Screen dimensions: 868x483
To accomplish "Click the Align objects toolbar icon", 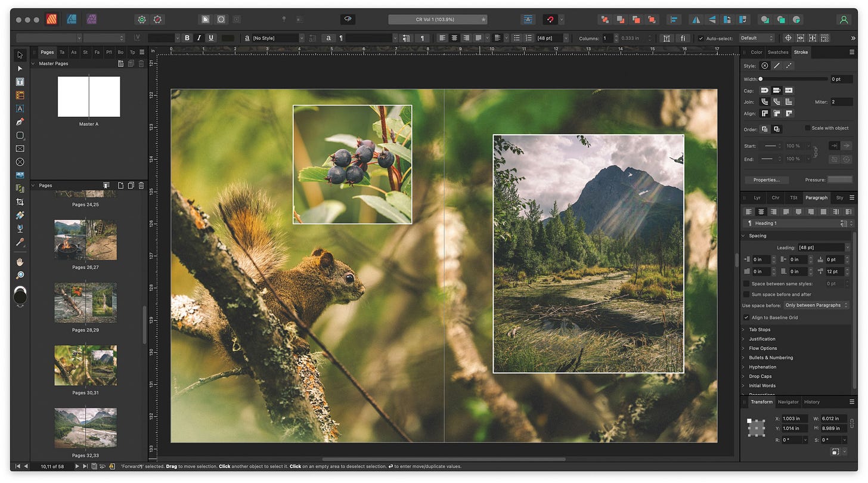I will click(x=674, y=20).
